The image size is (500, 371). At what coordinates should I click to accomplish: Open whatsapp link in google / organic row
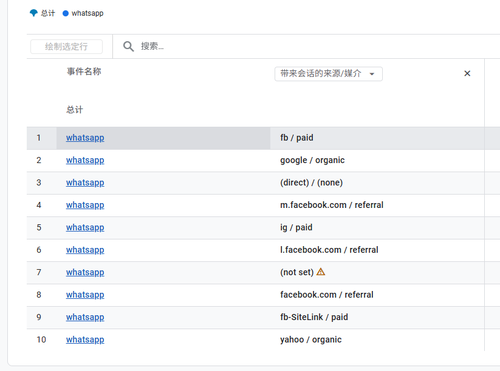(85, 160)
